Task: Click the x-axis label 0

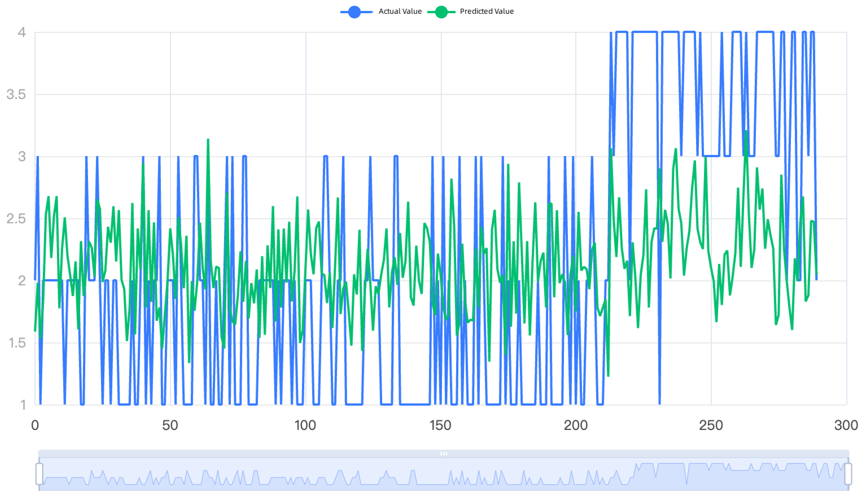Action: tap(35, 426)
